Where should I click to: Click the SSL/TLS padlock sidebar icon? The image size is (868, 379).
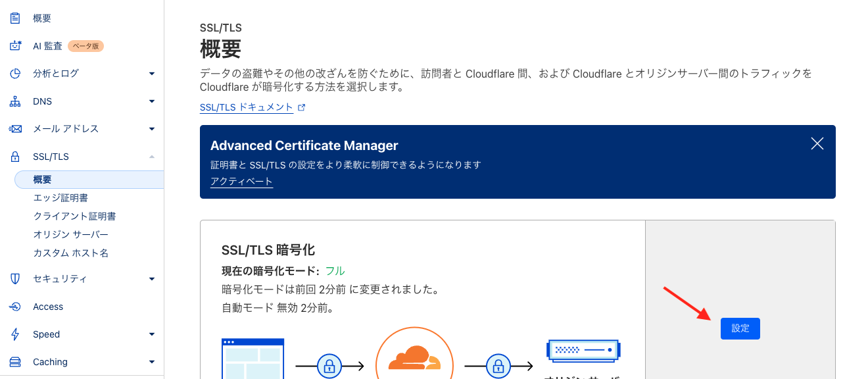15,157
